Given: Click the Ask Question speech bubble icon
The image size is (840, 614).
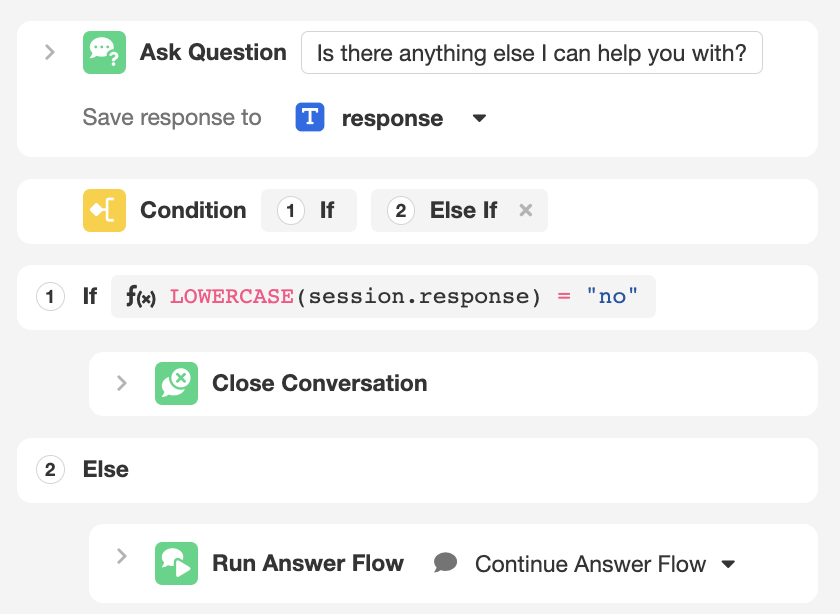Looking at the screenshot, I should point(104,52).
